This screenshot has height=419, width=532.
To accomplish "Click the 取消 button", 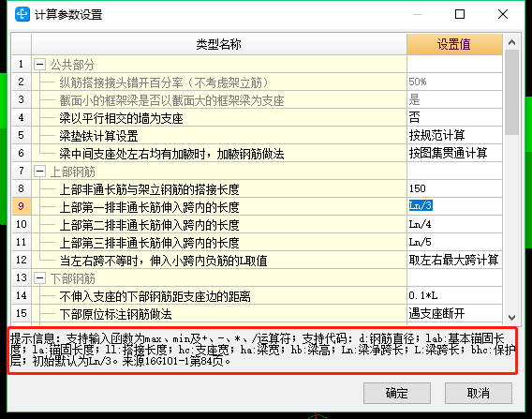I will click(478, 393).
